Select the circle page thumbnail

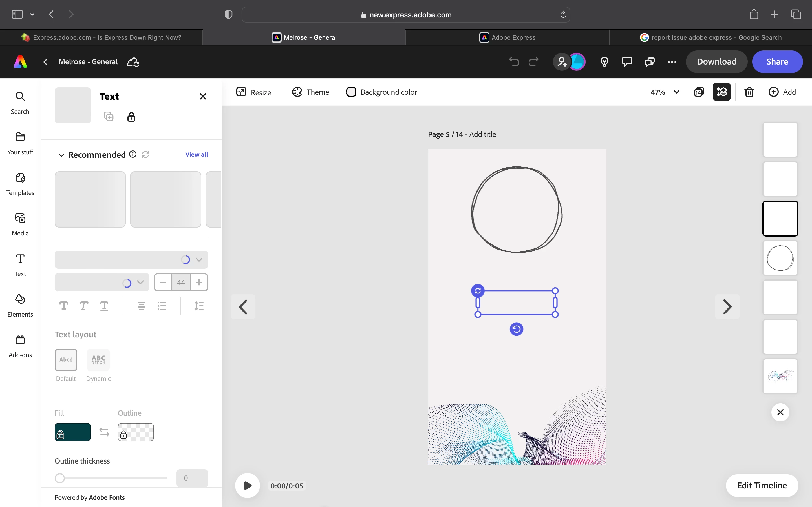point(780,258)
